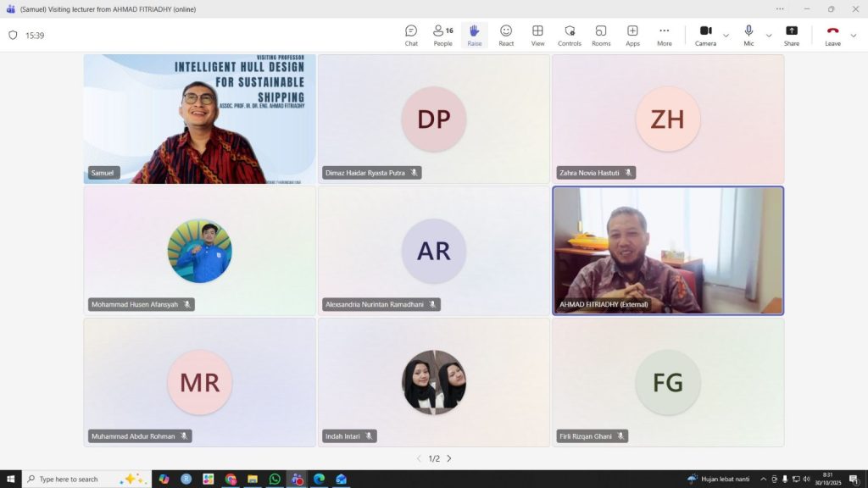868x488 pixels.
Task: Share screen using the Share button
Action: pos(791,35)
